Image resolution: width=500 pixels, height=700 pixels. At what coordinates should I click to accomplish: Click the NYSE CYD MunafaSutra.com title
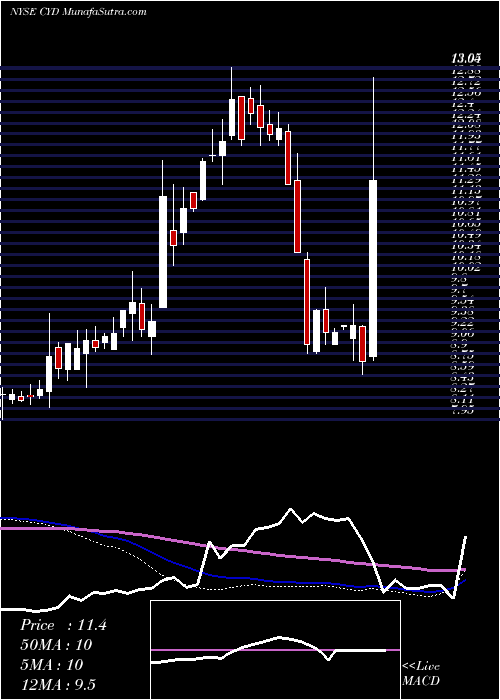[78, 11]
